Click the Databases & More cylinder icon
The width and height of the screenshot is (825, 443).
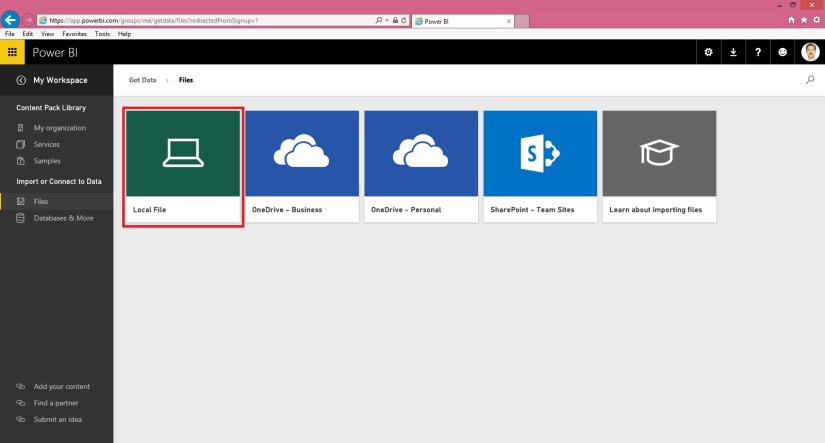(21, 218)
